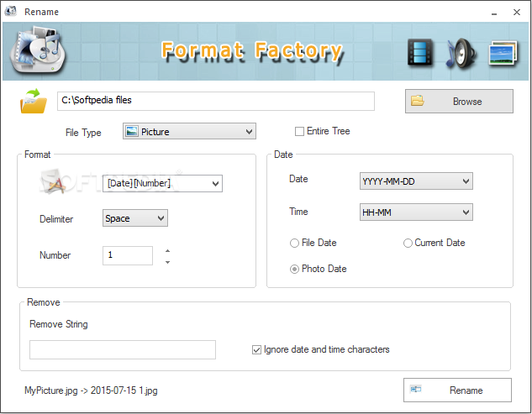Click the format icon in Format group
The height and width of the screenshot is (414, 532).
pos(55,183)
